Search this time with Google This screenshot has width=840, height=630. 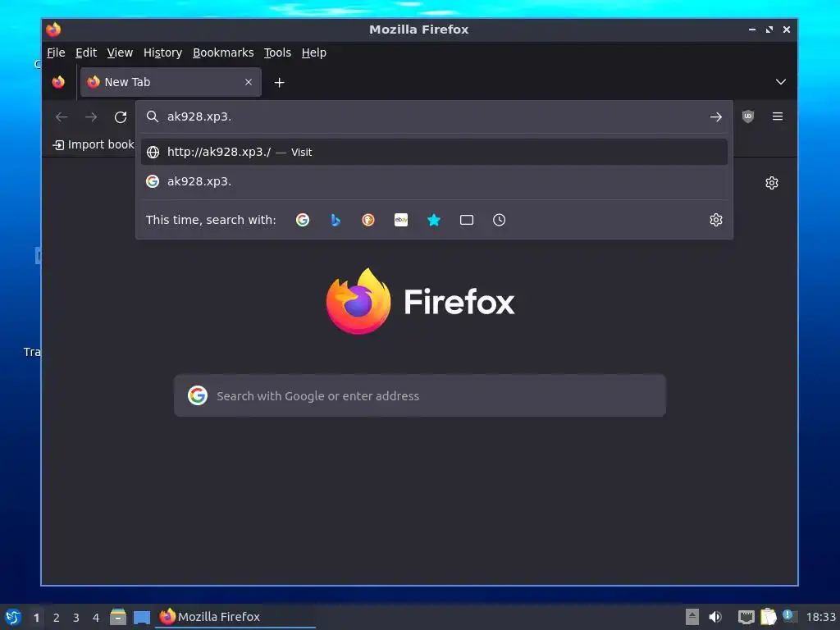pyautogui.click(x=303, y=220)
